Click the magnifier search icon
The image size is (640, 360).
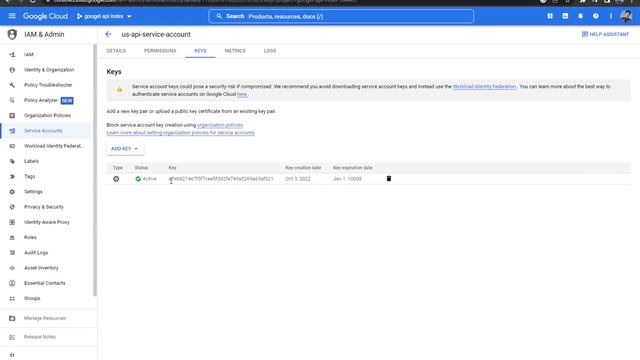(219, 16)
